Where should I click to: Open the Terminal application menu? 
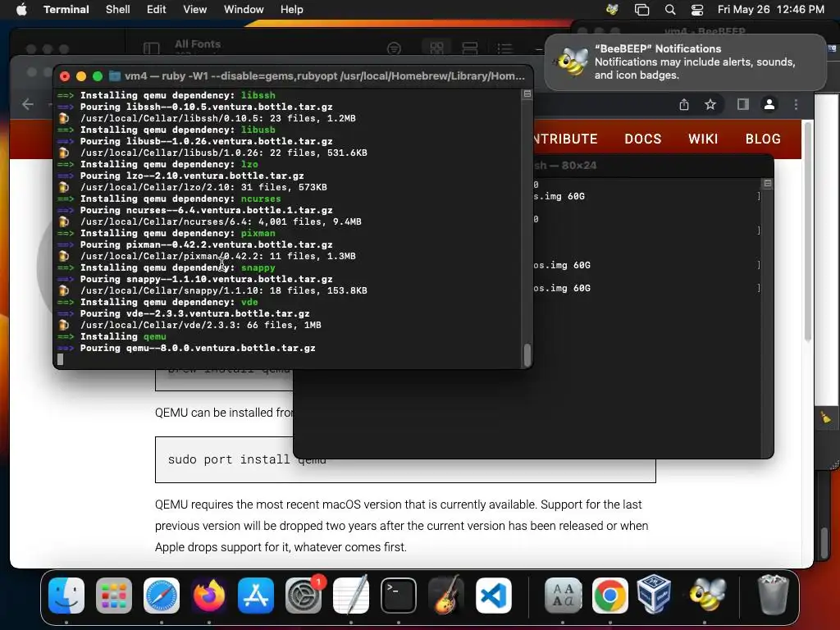66,9
